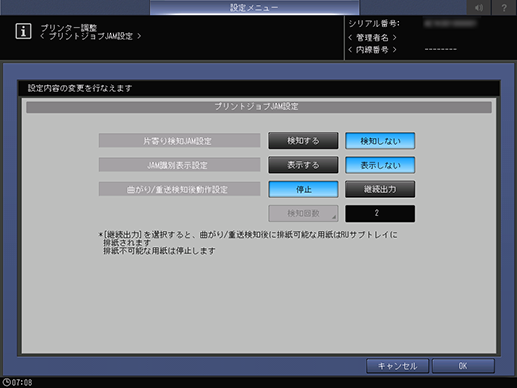The image size is (517, 388).
Task: Select 検知する for 片寄り検知JAM設定
Action: [303, 141]
